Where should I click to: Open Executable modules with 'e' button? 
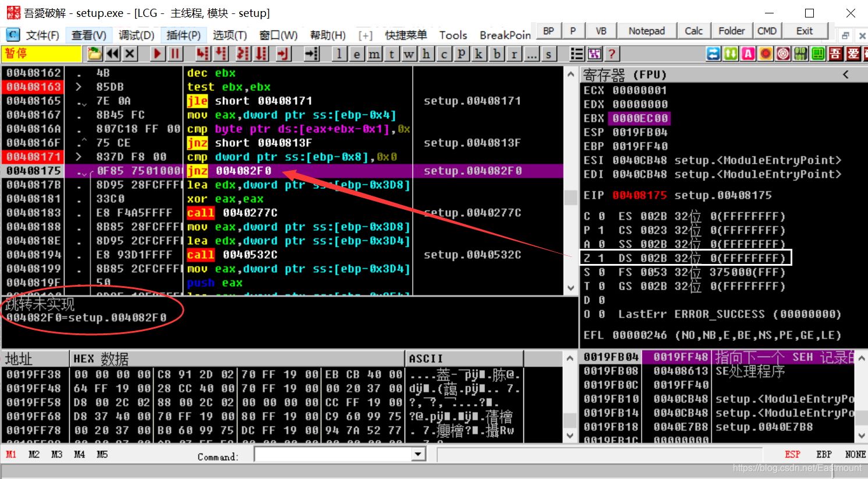[357, 54]
